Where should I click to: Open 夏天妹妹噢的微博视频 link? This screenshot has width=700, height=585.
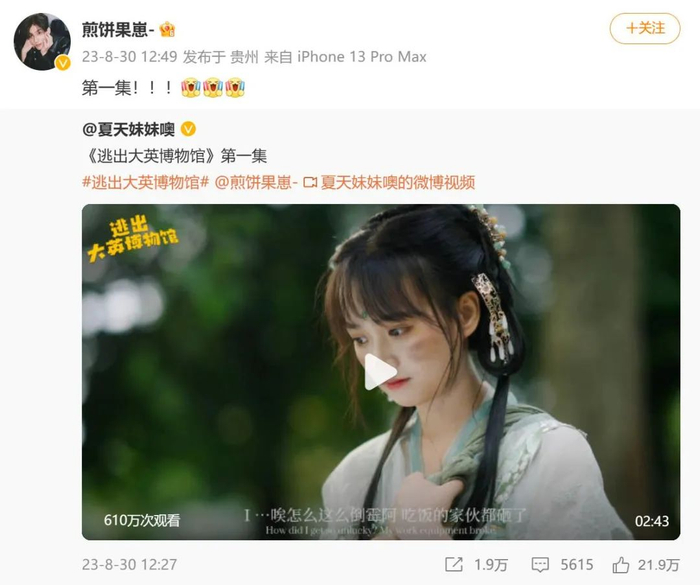pos(398,182)
